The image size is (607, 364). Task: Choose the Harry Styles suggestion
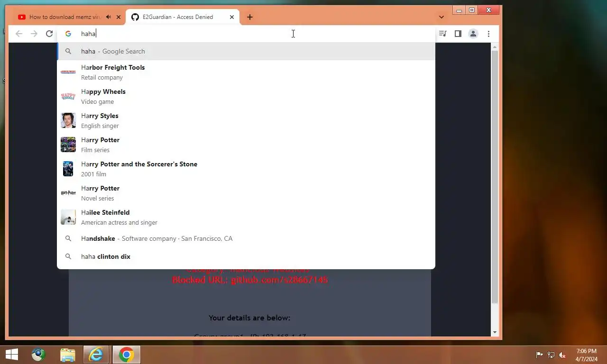pyautogui.click(x=246, y=120)
